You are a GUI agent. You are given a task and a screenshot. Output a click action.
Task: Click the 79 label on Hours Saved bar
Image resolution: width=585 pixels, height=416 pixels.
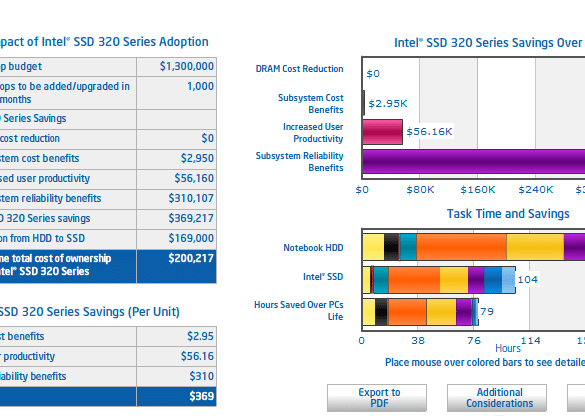[487, 311]
